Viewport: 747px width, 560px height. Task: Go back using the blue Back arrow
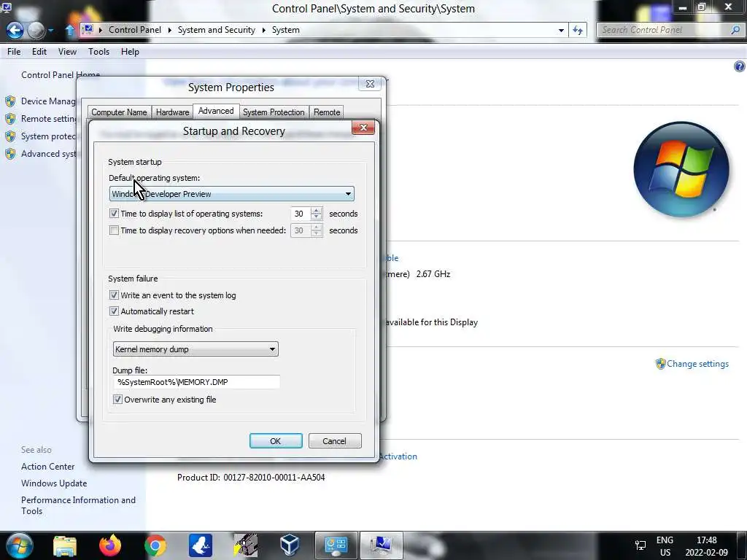[15, 31]
